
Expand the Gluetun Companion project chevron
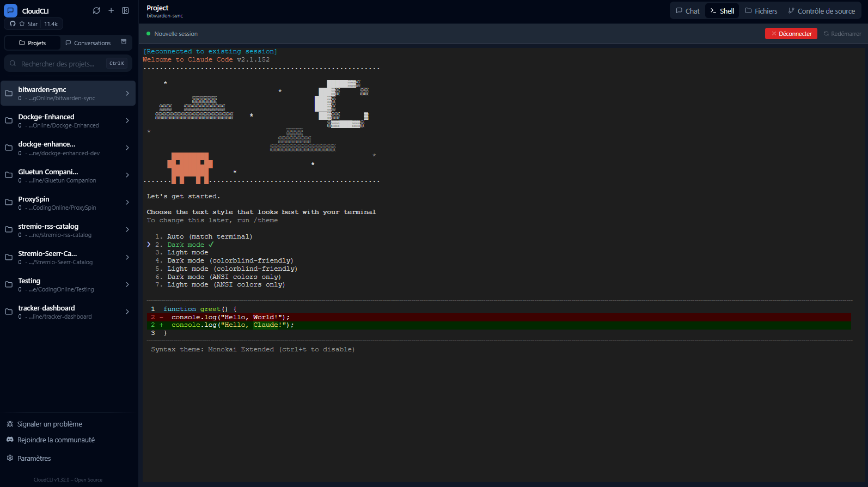127,175
